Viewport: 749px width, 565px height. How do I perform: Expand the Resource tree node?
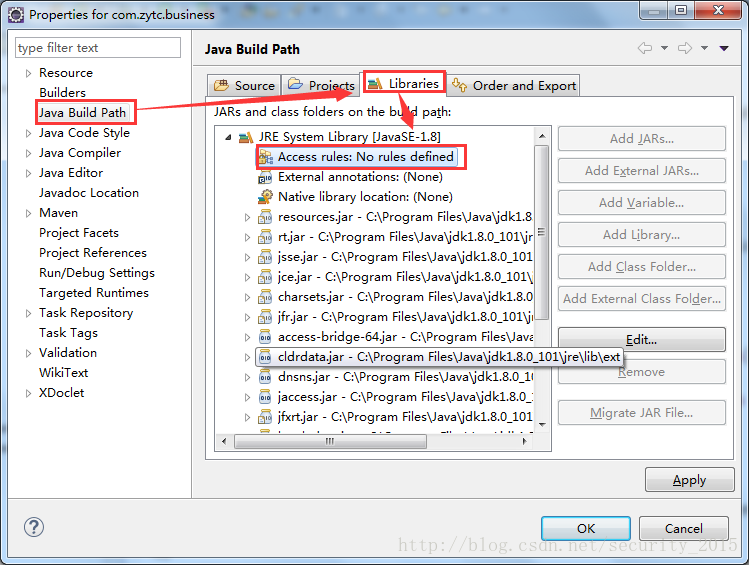28,74
